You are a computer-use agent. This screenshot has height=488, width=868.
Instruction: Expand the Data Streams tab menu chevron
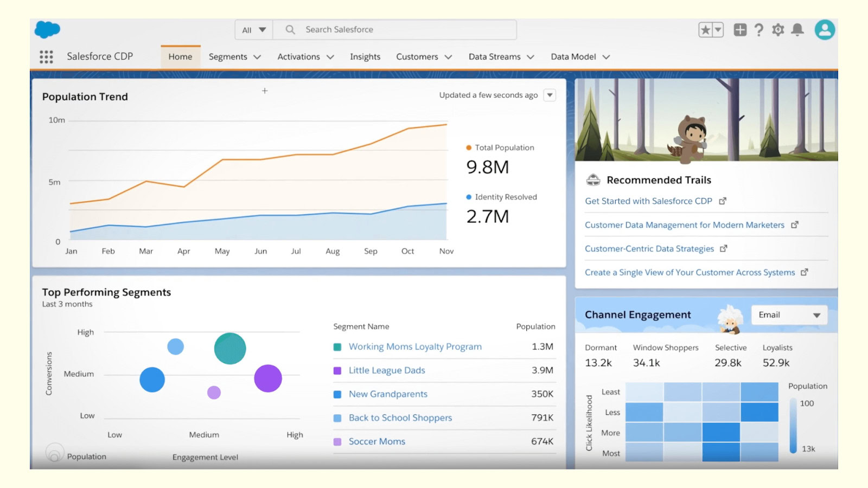pyautogui.click(x=531, y=57)
